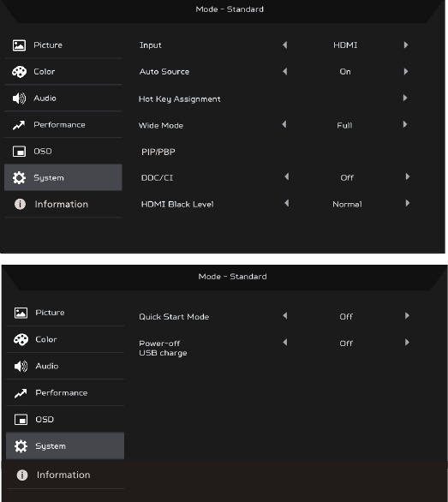This screenshot has width=448, height=502.
Task: Click the HDMI Black Level label
Action: pyautogui.click(x=177, y=204)
